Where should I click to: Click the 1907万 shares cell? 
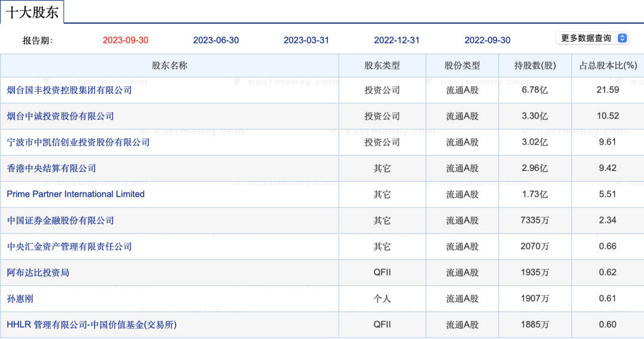pos(535,298)
